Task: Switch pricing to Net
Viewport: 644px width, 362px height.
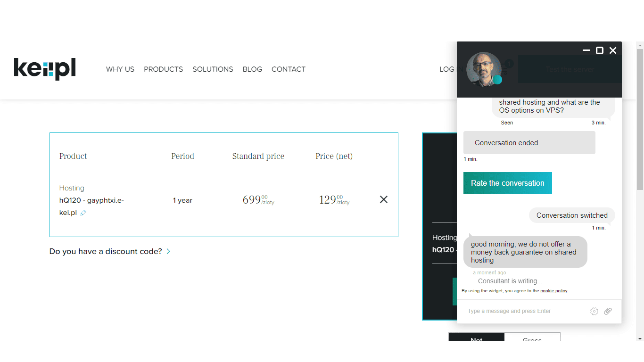Action: (x=477, y=337)
